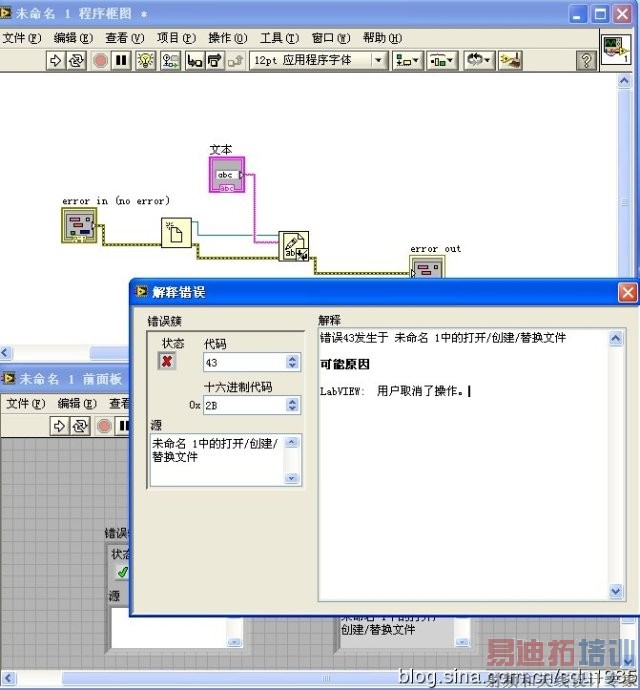The width and height of the screenshot is (640, 690).
Task: Open the Reorder dropdown
Action: pyautogui.click(x=479, y=60)
